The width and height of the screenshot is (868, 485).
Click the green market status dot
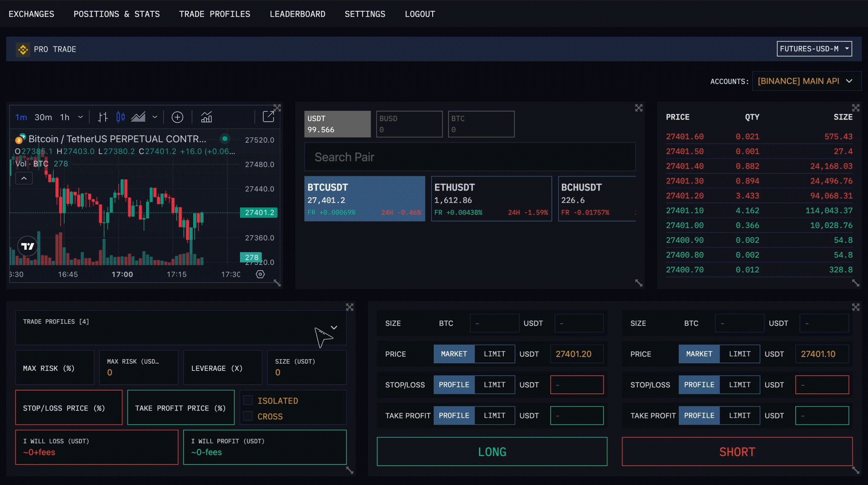tap(225, 139)
